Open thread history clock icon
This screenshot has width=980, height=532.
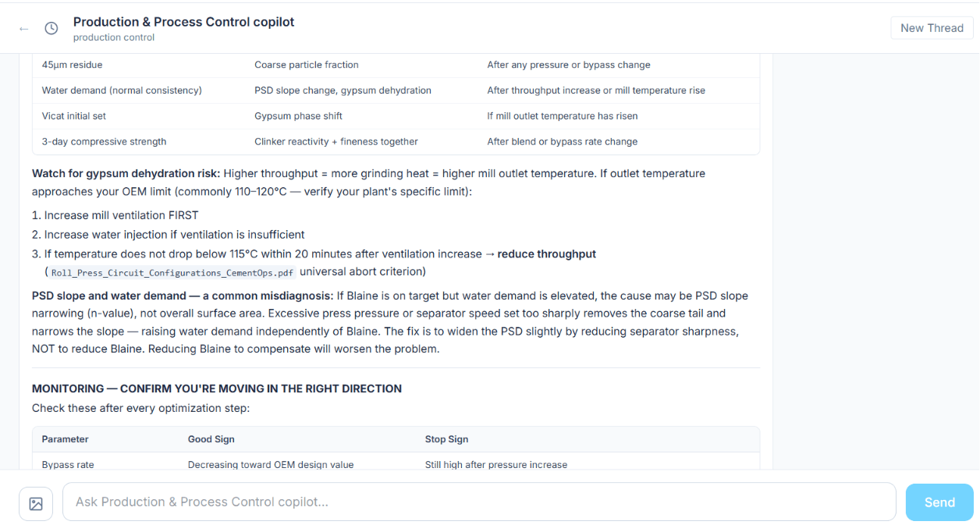point(51,28)
